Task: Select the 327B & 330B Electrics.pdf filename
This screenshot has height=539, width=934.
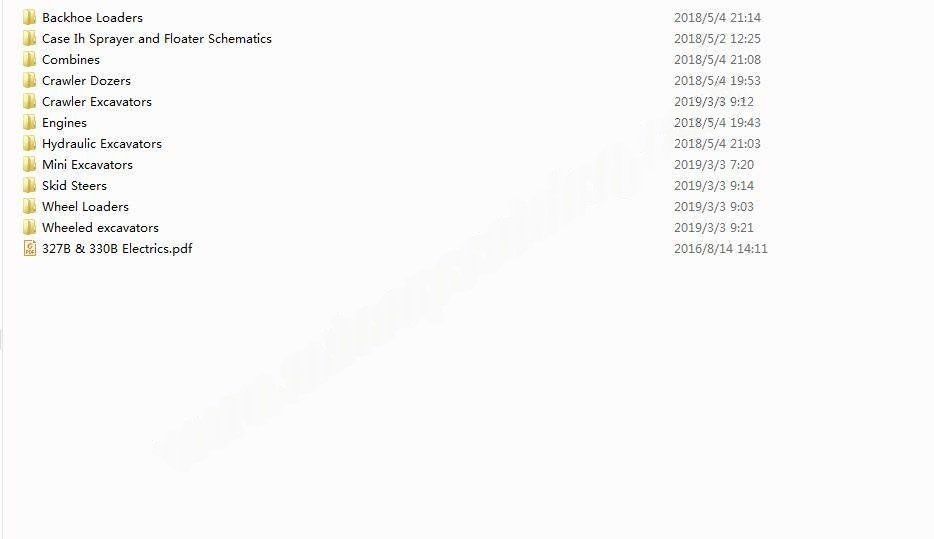Action: (x=117, y=248)
